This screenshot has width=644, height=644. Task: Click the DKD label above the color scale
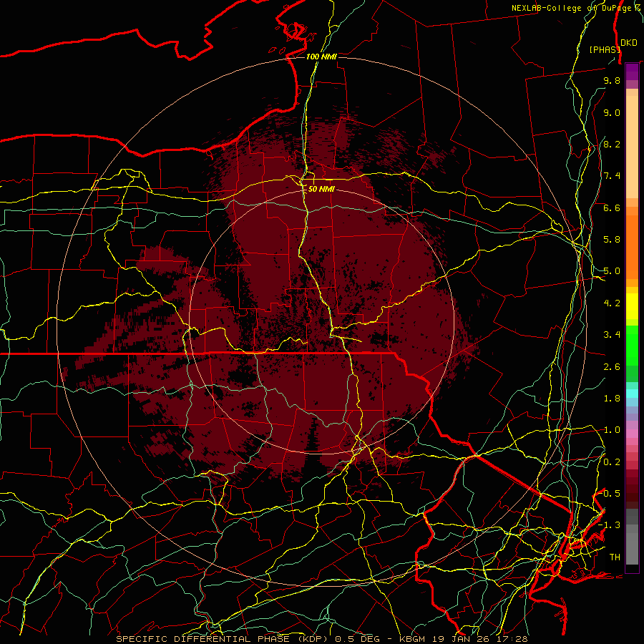point(628,42)
